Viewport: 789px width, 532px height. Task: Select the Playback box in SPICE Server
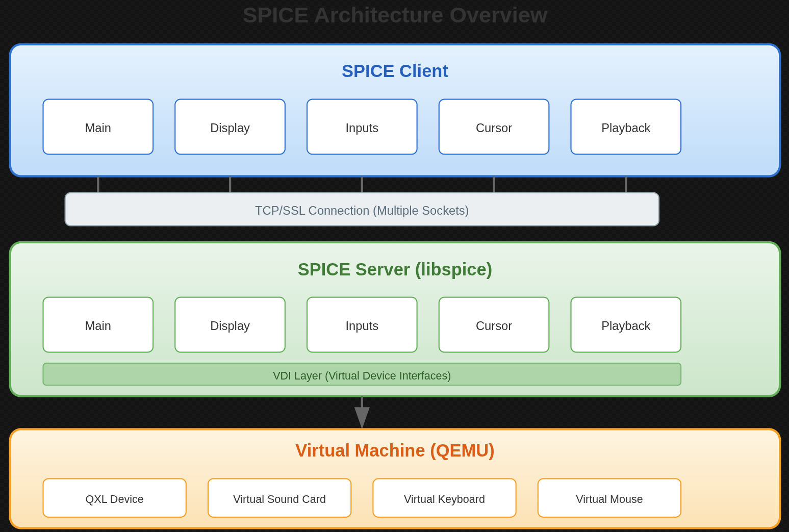coord(626,325)
